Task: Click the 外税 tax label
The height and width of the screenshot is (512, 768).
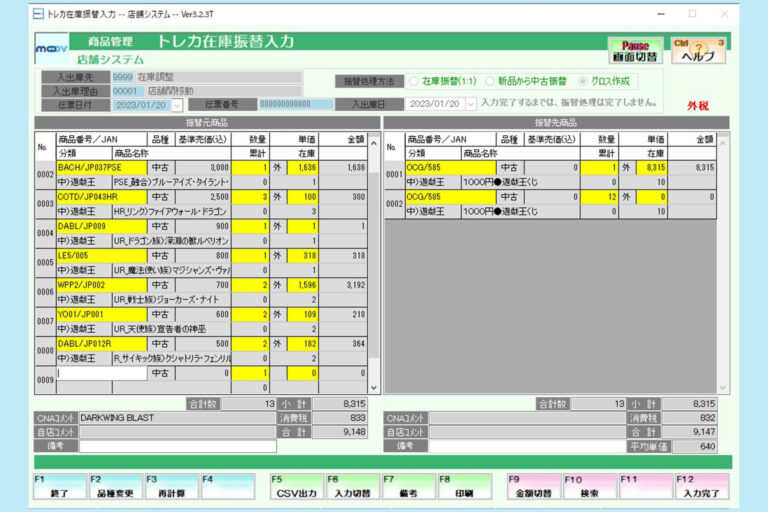Action: click(x=697, y=106)
